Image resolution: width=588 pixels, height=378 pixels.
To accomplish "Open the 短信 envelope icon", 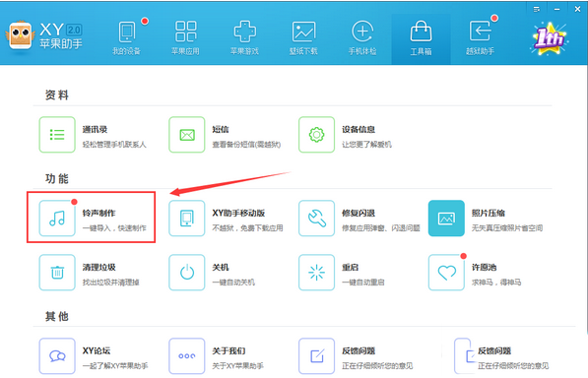I will pos(187,135).
